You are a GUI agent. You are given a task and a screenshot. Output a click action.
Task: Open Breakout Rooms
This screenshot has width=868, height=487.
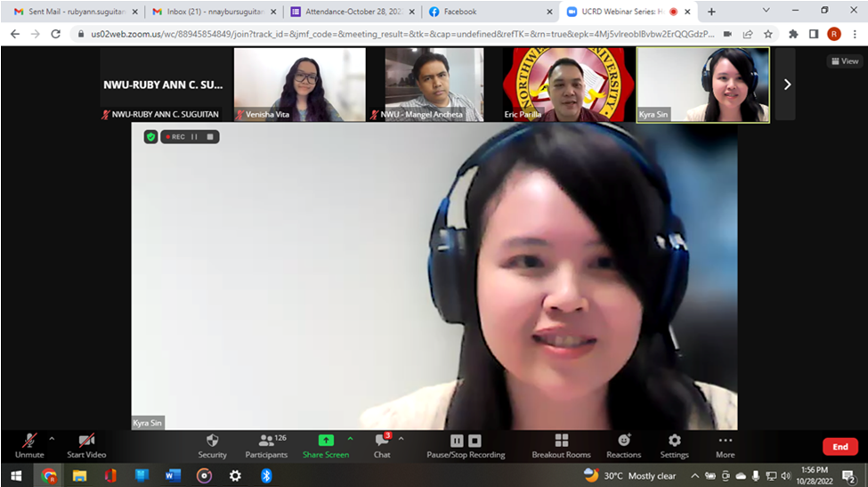click(x=561, y=442)
